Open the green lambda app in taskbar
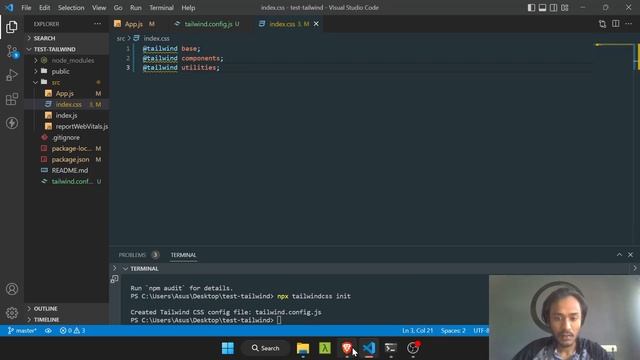640x360 pixels. 325,348
